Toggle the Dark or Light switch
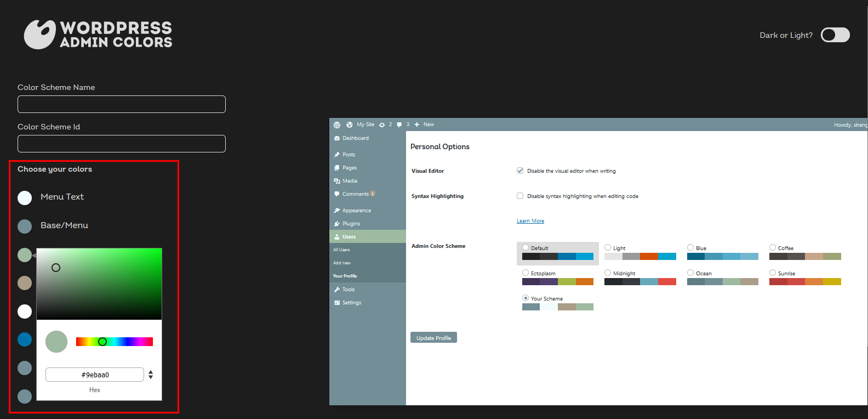868x419 pixels. [835, 35]
